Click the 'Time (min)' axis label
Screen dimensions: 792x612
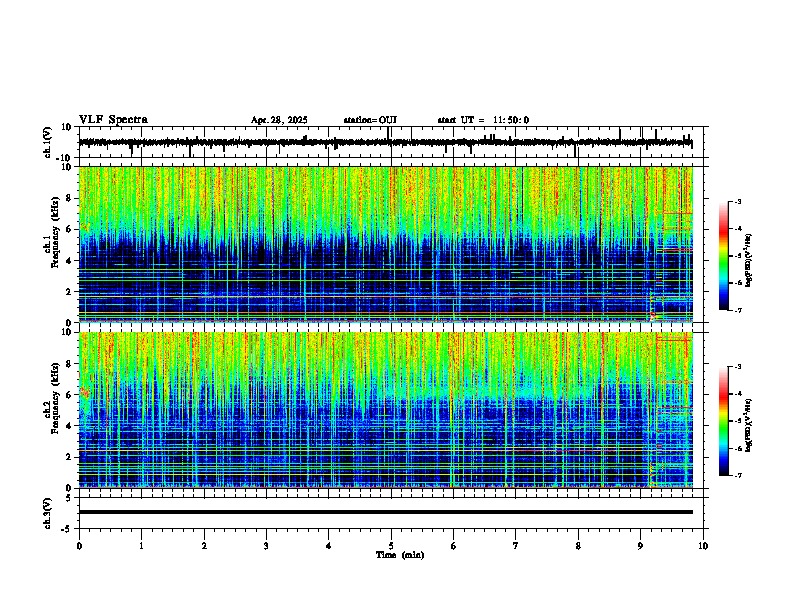click(x=400, y=555)
